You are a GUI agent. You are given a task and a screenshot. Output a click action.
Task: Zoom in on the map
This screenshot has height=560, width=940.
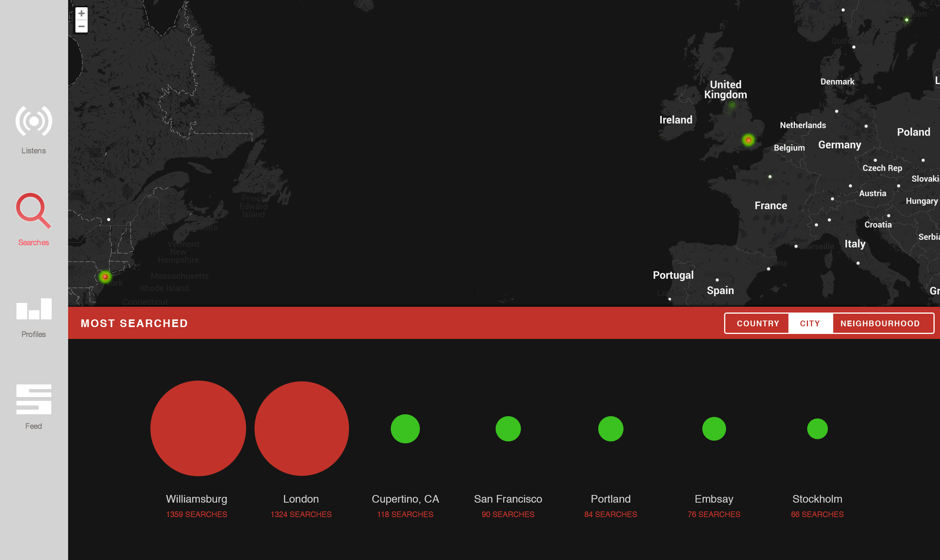click(81, 13)
